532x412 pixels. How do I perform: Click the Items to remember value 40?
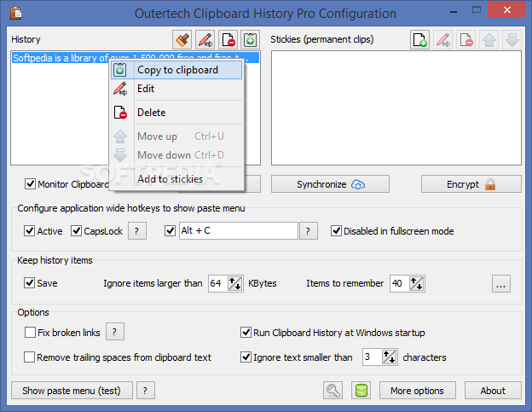(400, 283)
